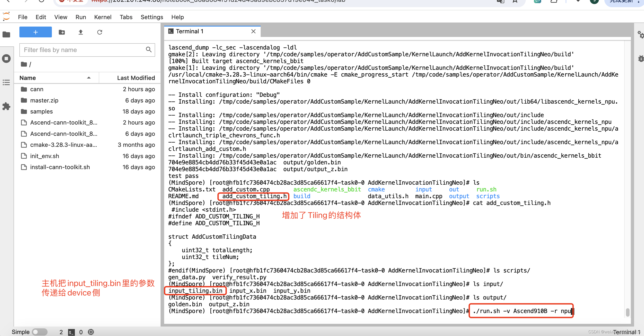This screenshot has width=644, height=336.
Task: Close the Terminal 1 tab
Action: tap(253, 31)
